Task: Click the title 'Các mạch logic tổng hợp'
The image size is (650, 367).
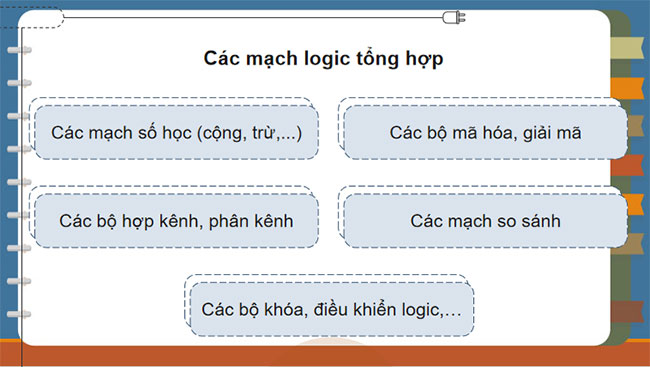Action: tap(323, 59)
